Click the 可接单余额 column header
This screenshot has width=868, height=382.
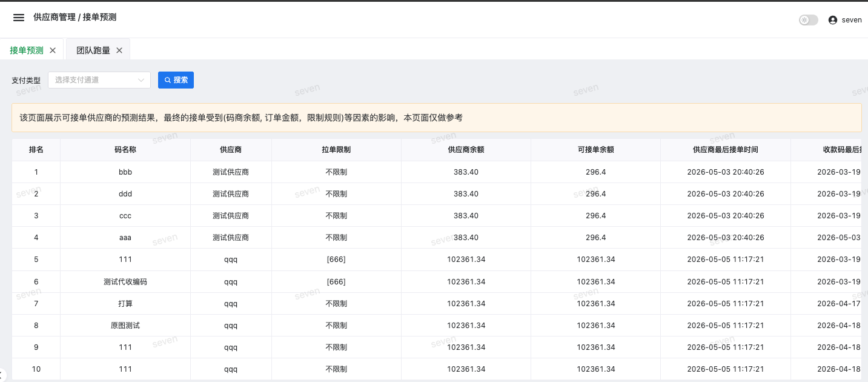click(x=596, y=150)
